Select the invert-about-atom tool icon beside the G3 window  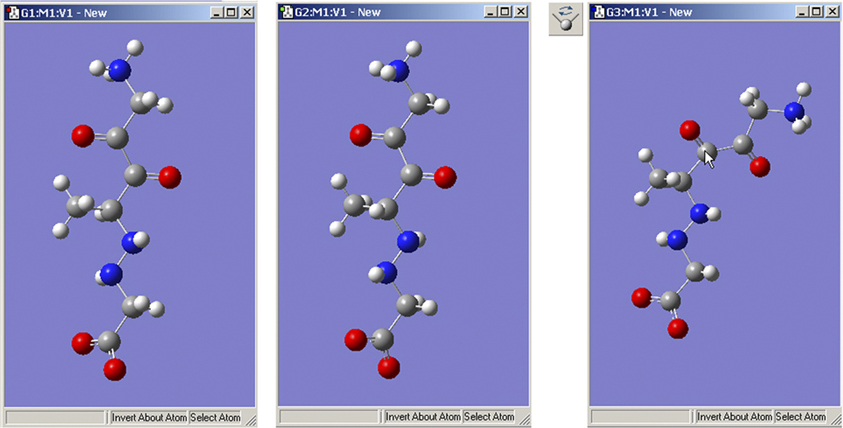(x=566, y=19)
